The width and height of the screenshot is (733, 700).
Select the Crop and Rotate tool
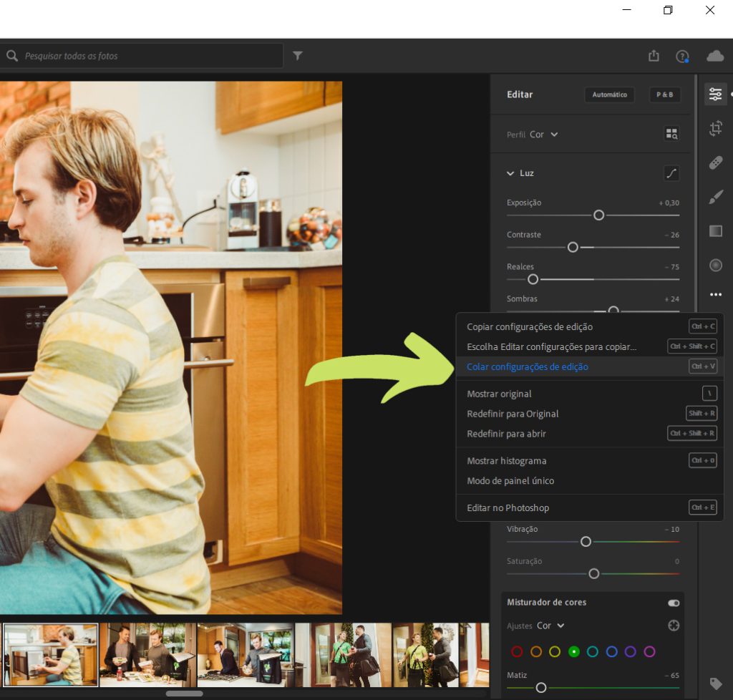(x=715, y=129)
